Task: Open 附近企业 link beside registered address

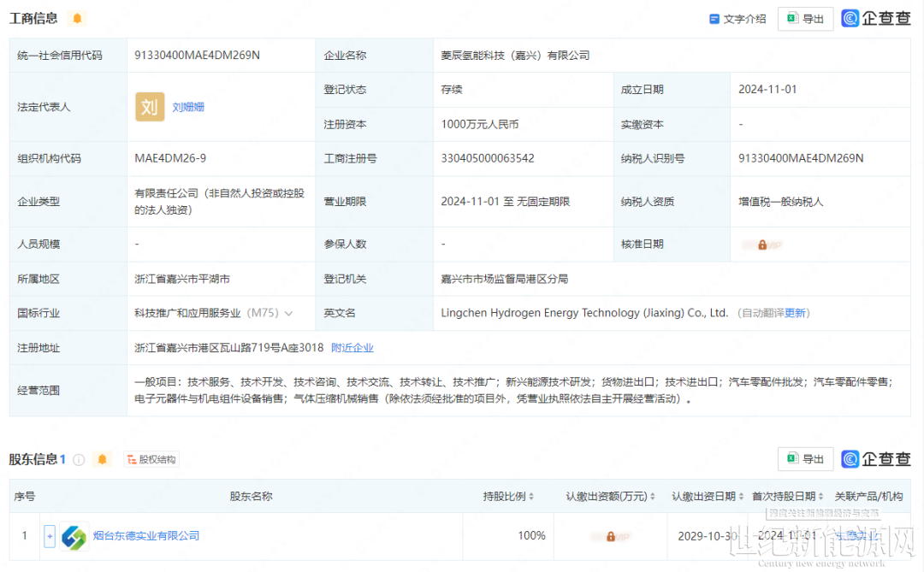Action: click(352, 347)
